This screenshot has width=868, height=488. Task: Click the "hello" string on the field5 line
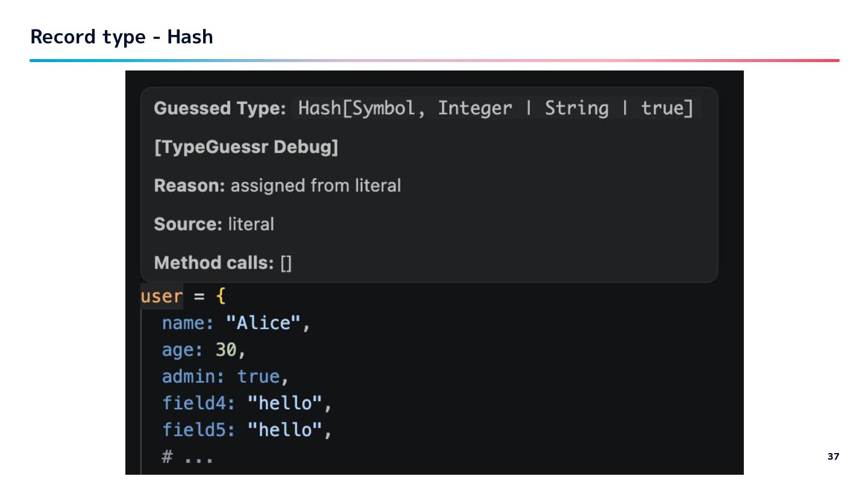point(285,430)
